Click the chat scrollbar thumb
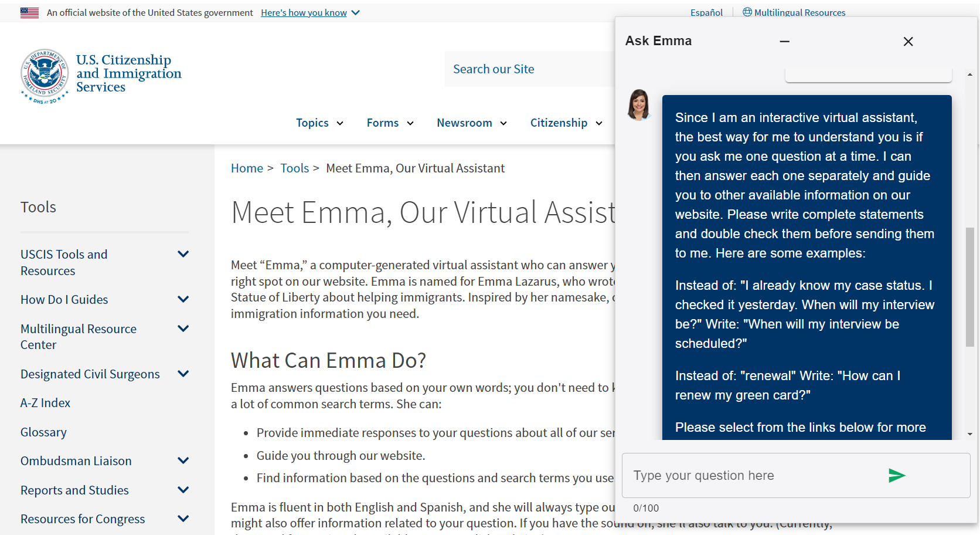980x535 pixels. 969,287
